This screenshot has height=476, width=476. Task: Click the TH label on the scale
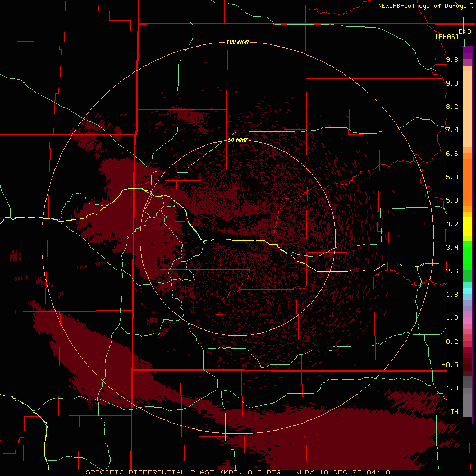pos(454,412)
